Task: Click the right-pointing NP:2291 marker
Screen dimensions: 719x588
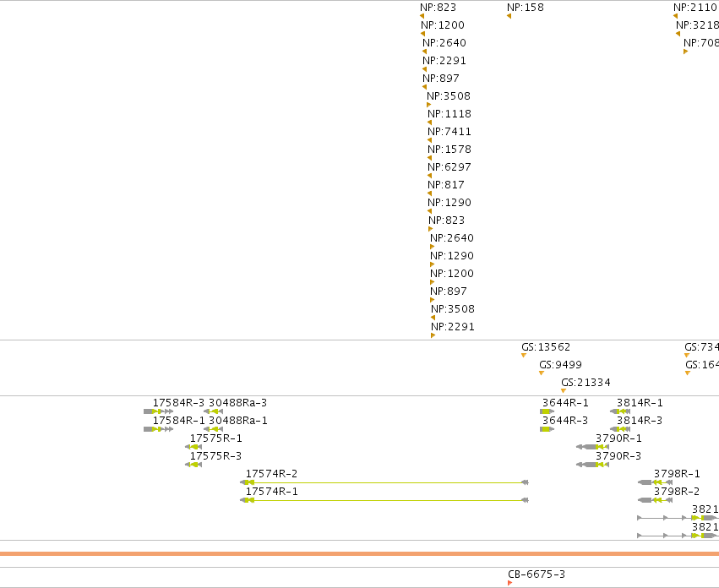Action: coord(433,335)
